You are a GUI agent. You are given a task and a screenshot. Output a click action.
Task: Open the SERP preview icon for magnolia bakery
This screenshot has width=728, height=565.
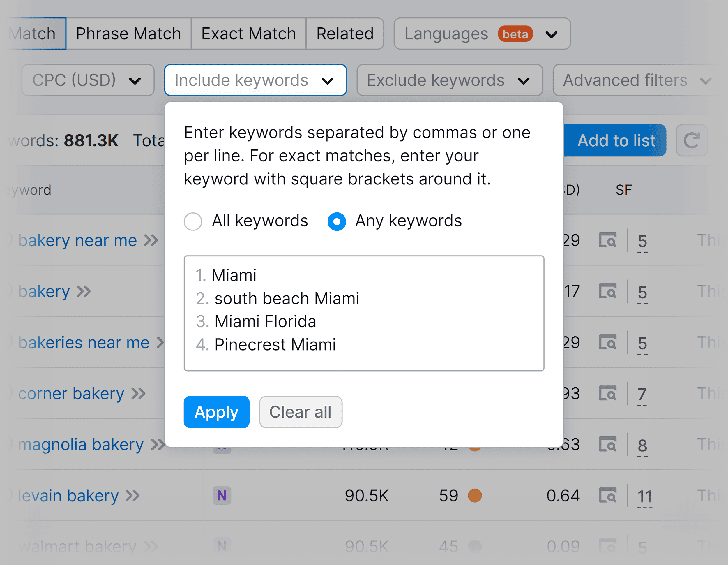pos(608,445)
